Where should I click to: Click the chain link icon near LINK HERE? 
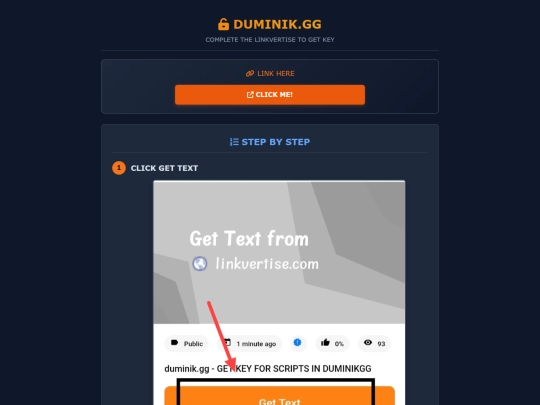tap(250, 73)
